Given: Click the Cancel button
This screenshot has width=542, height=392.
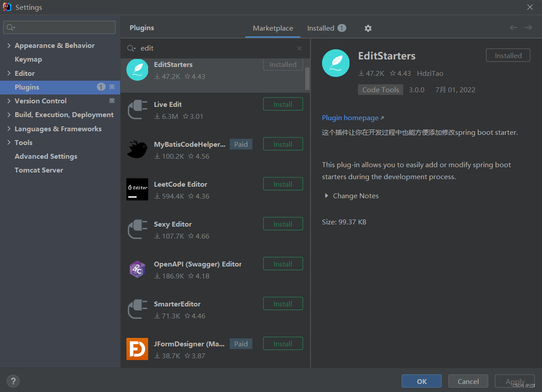Looking at the screenshot, I should tap(468, 381).
